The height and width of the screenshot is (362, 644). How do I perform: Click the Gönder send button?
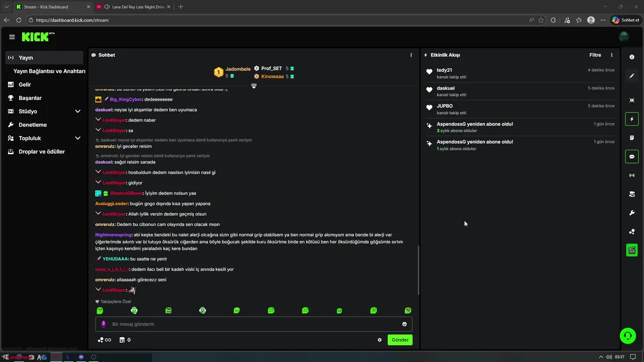(x=400, y=340)
